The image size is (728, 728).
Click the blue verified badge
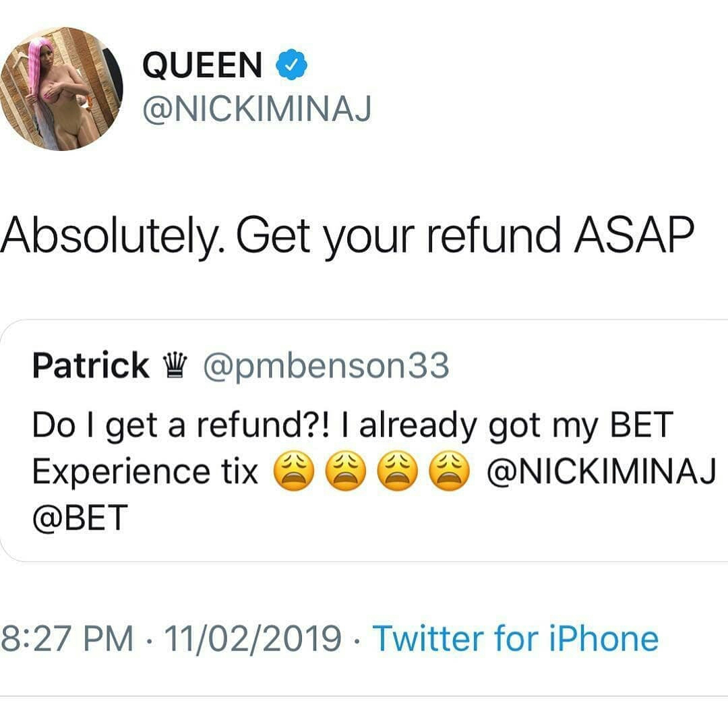pos(292,65)
